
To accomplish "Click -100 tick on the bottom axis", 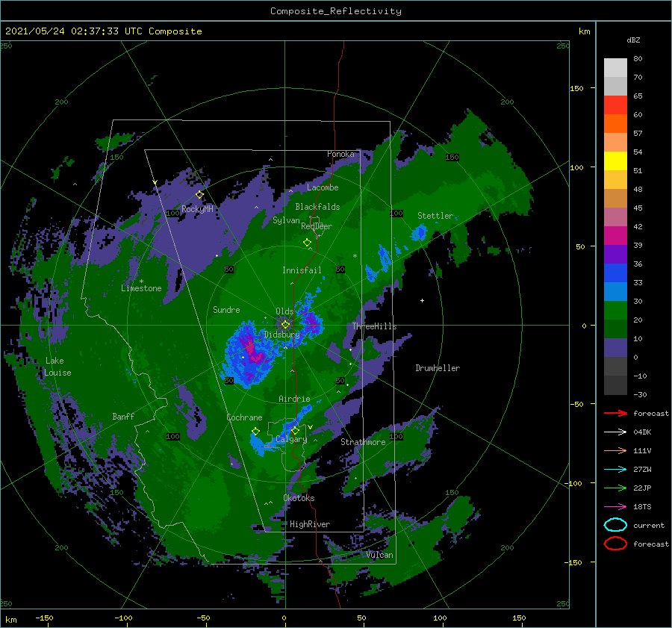I will click(x=123, y=618).
